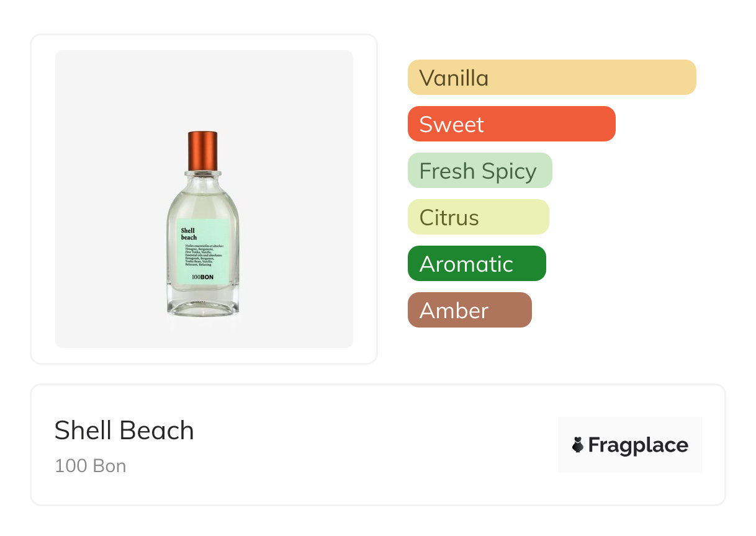The image size is (756, 536).
Task: Select the Sweet accord bar
Action: [511, 124]
